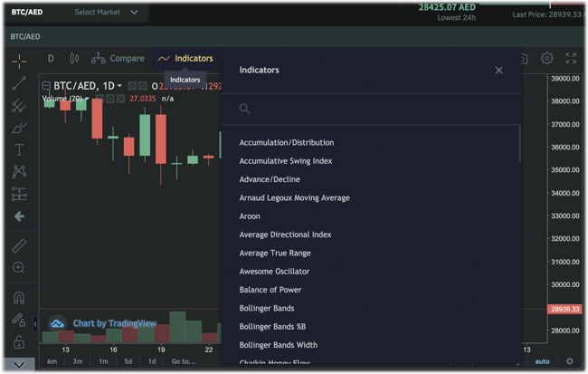Set time range to 1d
This screenshot has width=588, height=374.
point(152,361)
